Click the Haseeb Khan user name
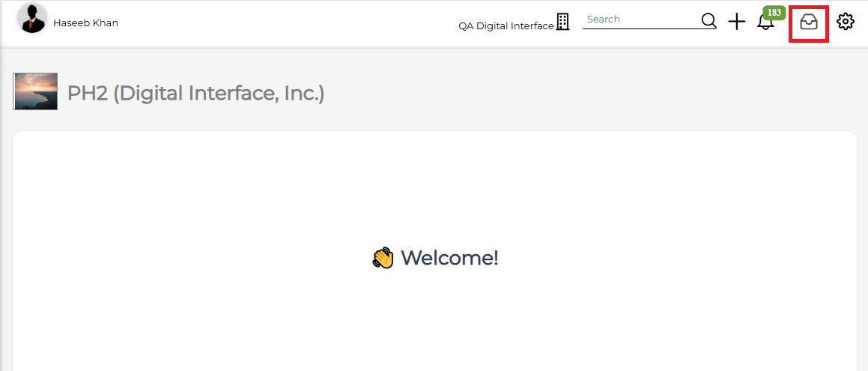 (85, 23)
